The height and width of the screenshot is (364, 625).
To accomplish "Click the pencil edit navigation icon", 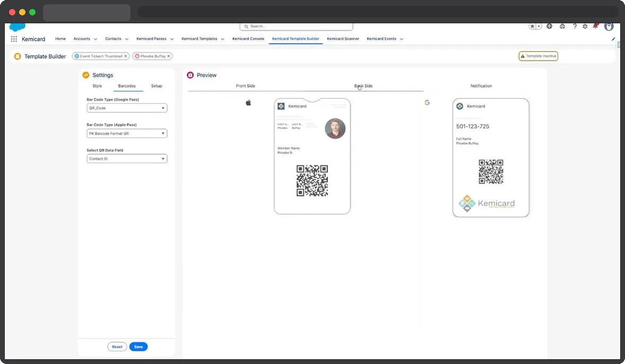I will coord(613,39).
